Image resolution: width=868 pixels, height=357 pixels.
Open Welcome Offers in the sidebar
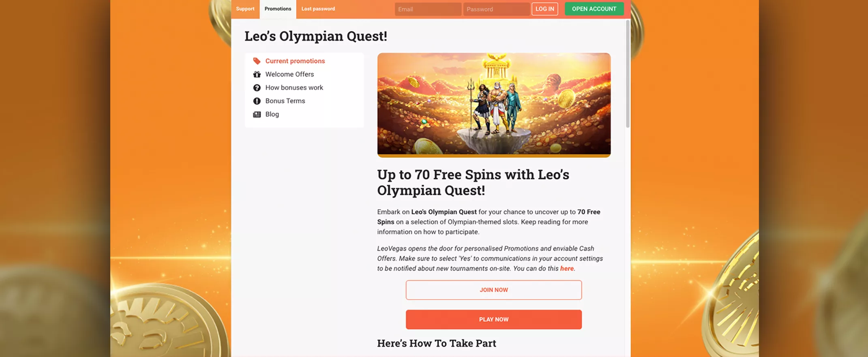[x=289, y=74]
